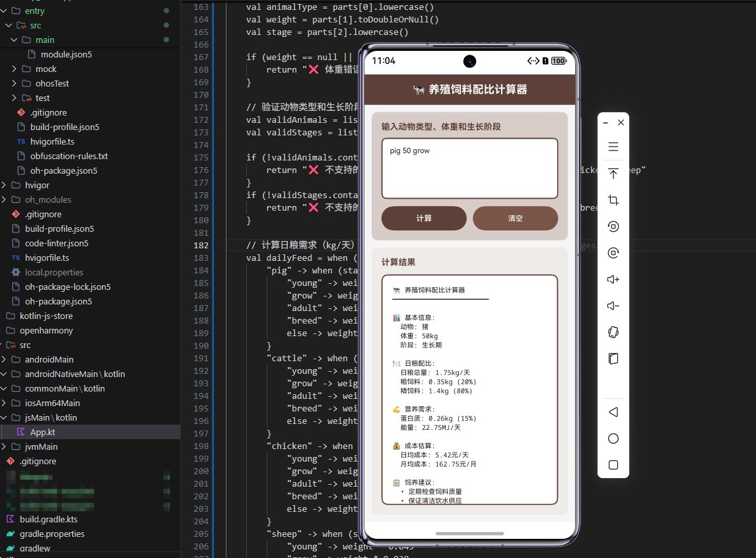
Task: Open obfuscation-rules.txt file
Action: tap(69, 157)
